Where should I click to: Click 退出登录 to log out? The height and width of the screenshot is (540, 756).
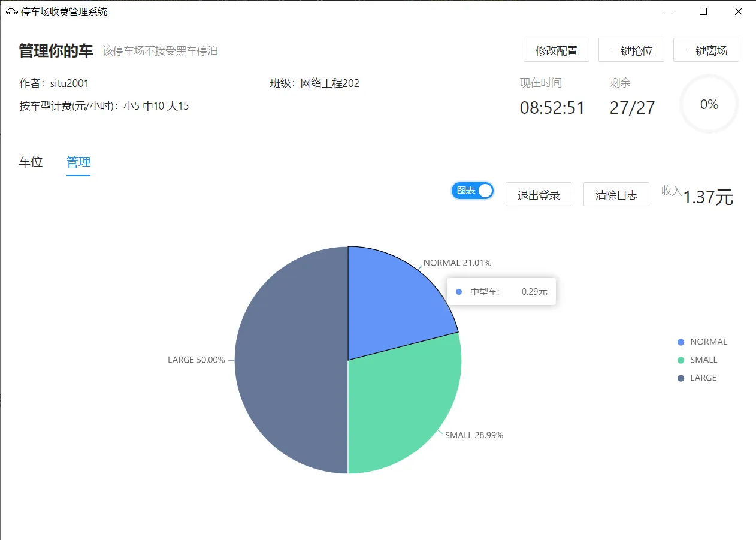(538, 194)
